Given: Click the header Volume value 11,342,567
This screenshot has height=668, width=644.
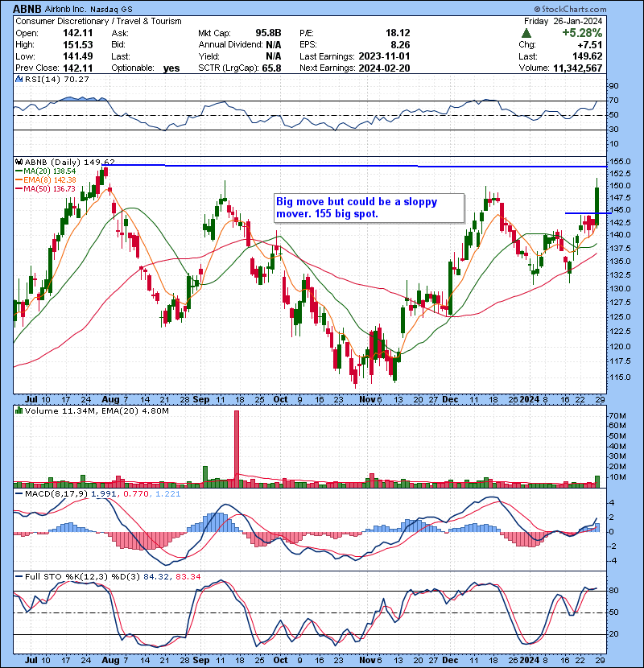Looking at the screenshot, I should tap(577, 68).
